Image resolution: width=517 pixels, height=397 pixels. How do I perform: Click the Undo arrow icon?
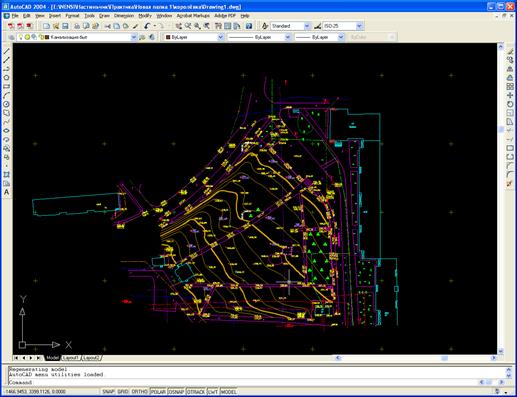[x=147, y=26]
